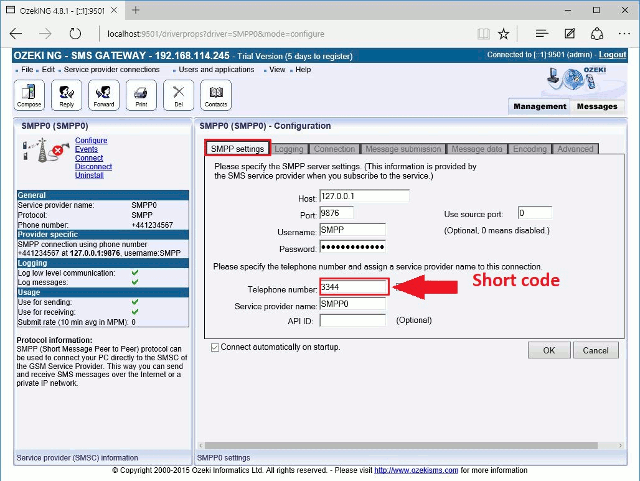Open Users and applications menu
The width and height of the screenshot is (640, 481).
click(x=216, y=69)
